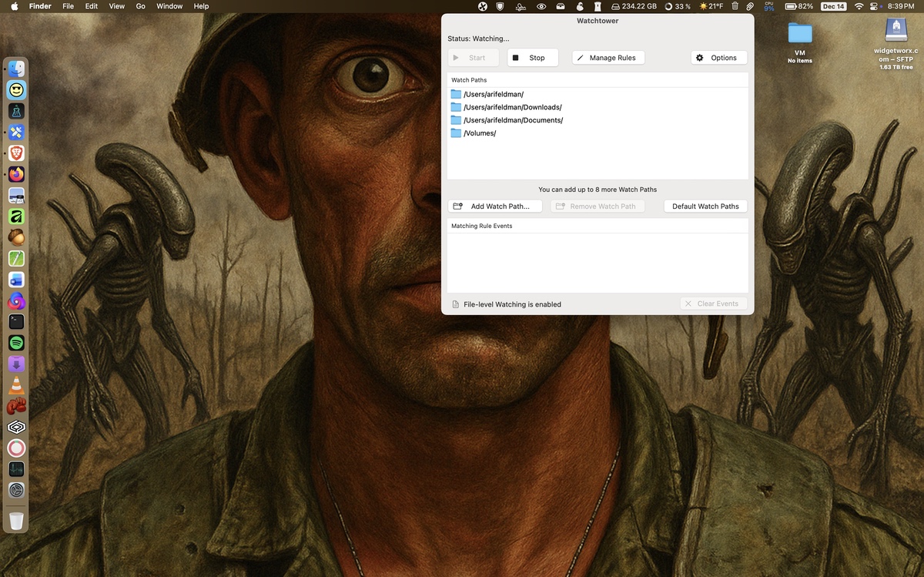Open the Trash in the Dock
Viewport: 924px width, 577px height.
pos(16,521)
